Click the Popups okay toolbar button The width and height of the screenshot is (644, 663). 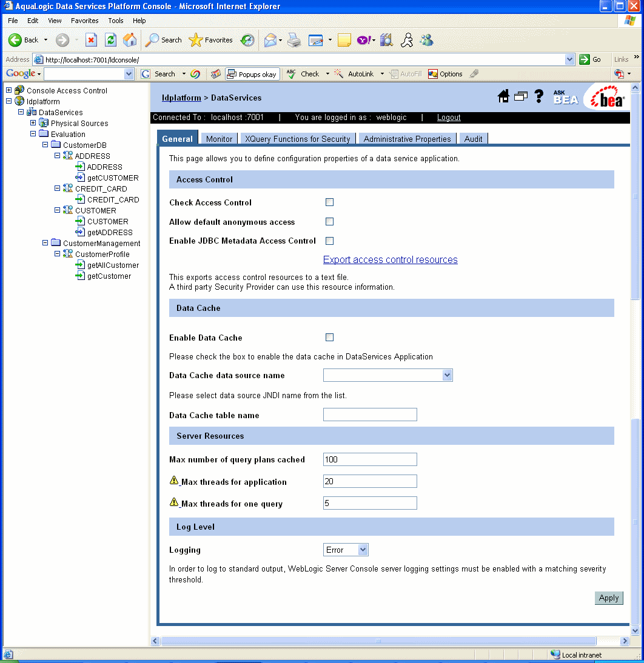click(x=253, y=75)
